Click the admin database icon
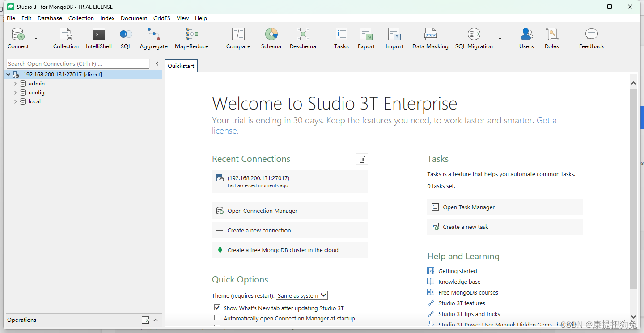This screenshot has height=333, width=644. click(x=23, y=84)
